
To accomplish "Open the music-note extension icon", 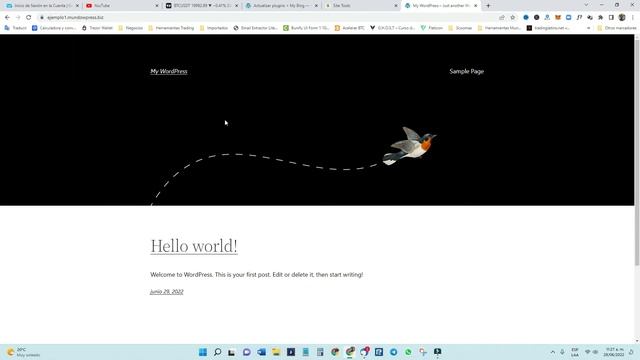I will [x=579, y=18].
